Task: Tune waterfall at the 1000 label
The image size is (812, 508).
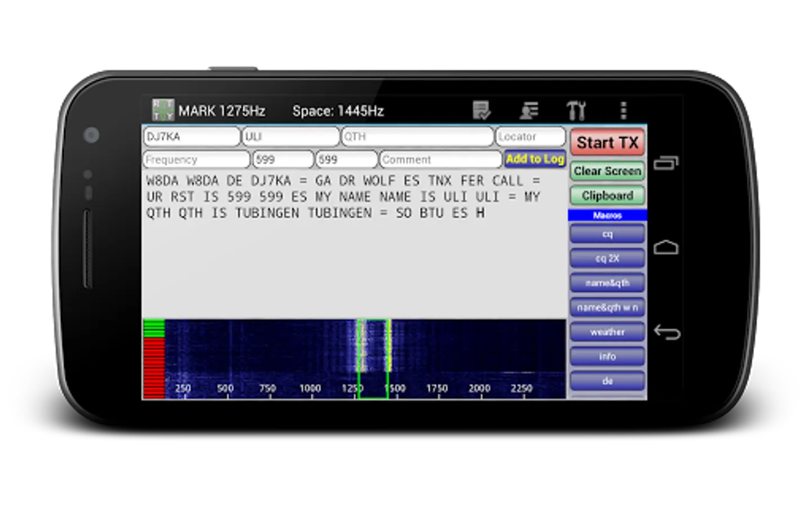Action: tap(310, 388)
